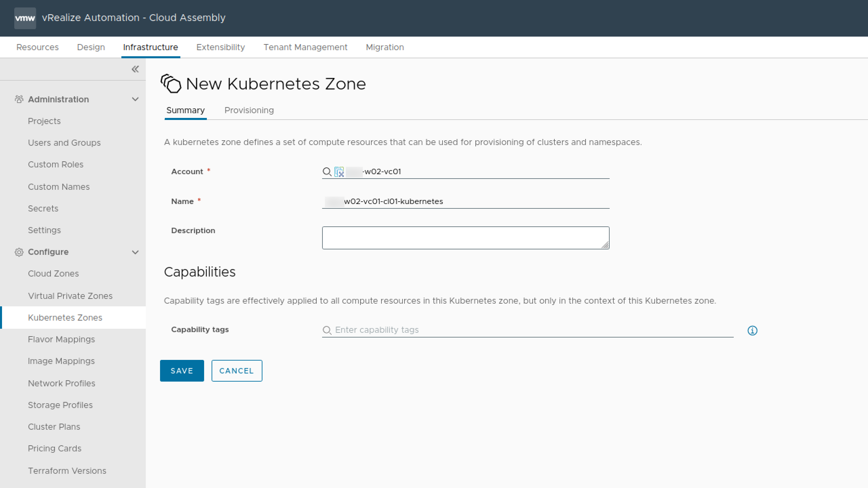Open the Extensibility tab

pos(221,47)
